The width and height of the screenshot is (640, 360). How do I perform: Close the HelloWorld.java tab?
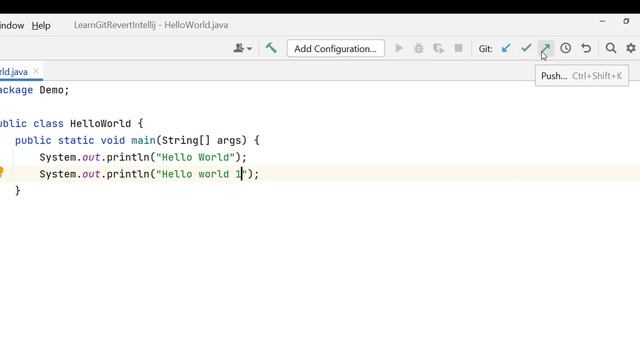[x=36, y=71]
